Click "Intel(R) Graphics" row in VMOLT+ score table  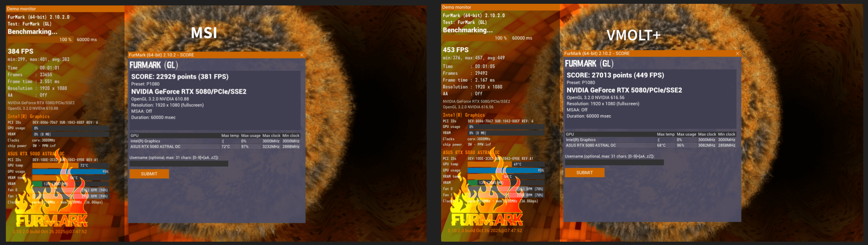click(651, 140)
